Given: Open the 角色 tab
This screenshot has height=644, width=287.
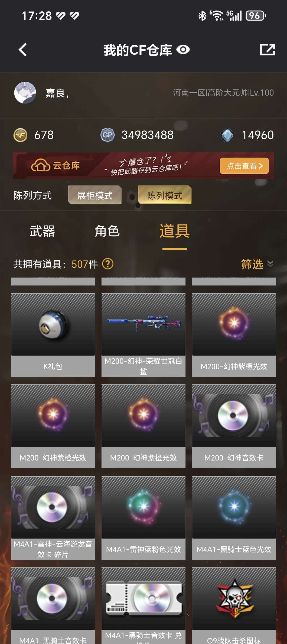Looking at the screenshot, I should pos(107,231).
